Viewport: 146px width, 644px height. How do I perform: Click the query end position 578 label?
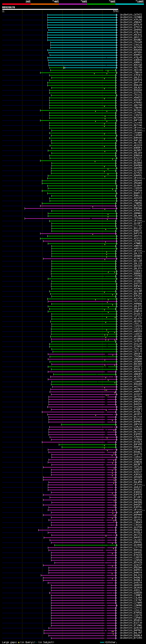pos(115,11)
